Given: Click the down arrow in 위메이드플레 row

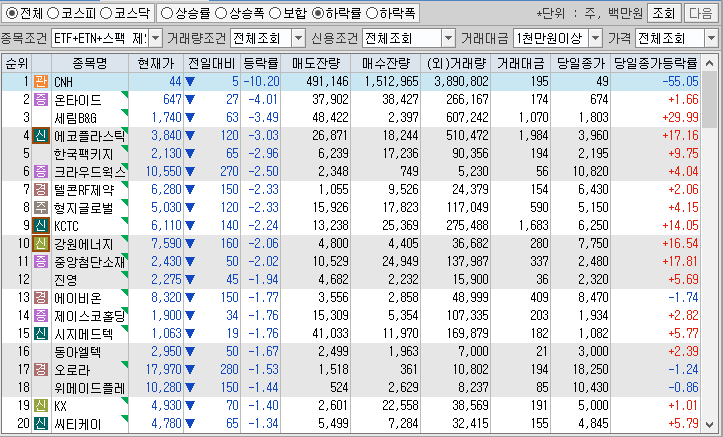Looking at the screenshot, I should pyautogui.click(x=190, y=388).
